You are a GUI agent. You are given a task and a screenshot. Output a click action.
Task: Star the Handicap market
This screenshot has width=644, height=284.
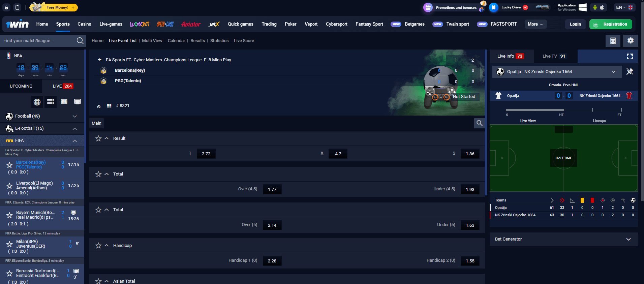98,246
